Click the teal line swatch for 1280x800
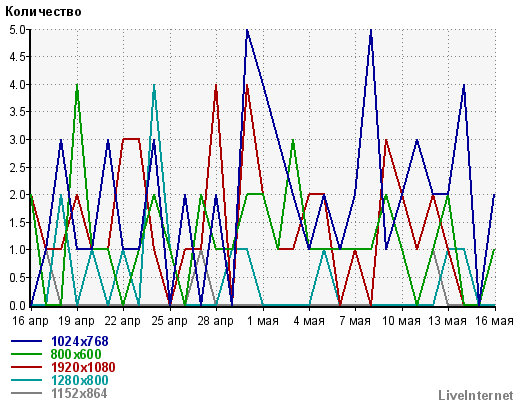The image size is (520, 405). point(27,380)
